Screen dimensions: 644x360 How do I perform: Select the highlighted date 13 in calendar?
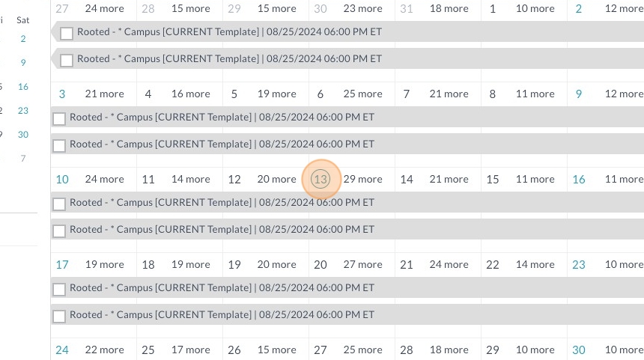[x=321, y=180]
